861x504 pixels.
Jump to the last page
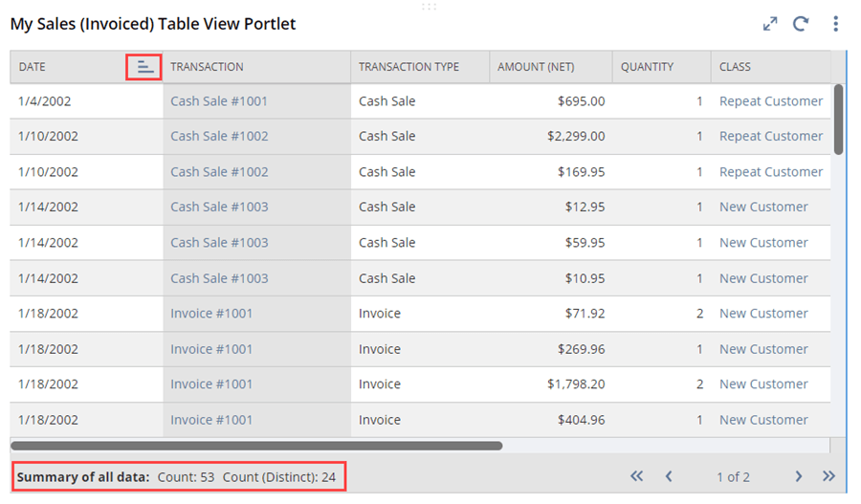(828, 476)
